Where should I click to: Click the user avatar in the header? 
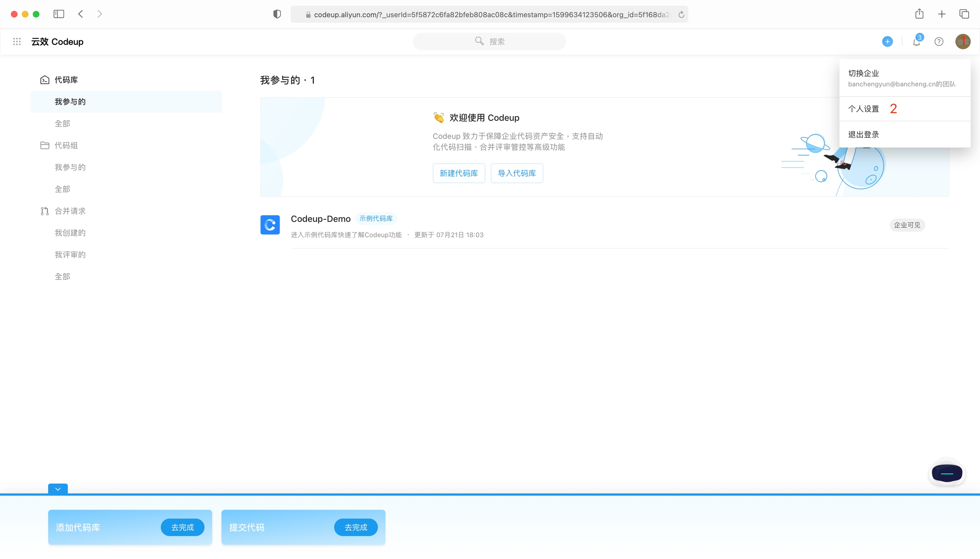963,42
